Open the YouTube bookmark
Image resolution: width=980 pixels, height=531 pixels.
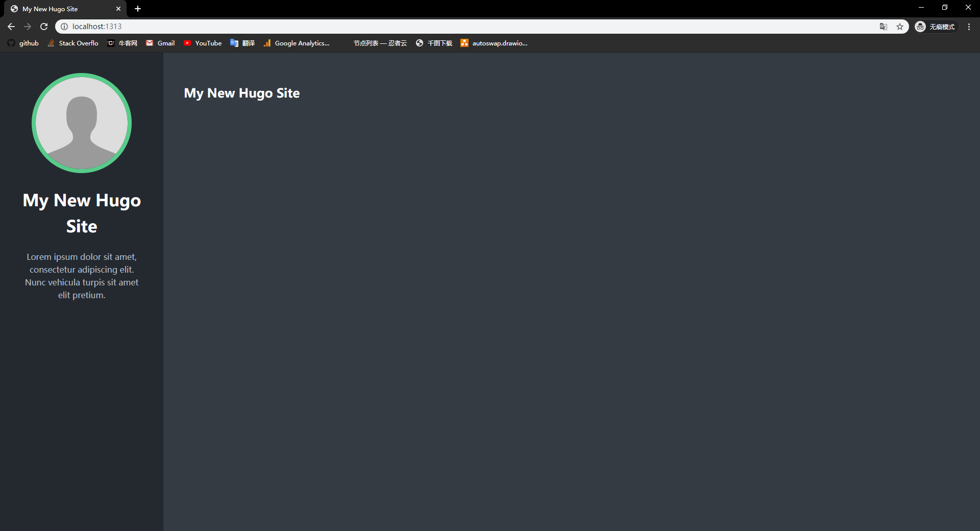click(203, 43)
